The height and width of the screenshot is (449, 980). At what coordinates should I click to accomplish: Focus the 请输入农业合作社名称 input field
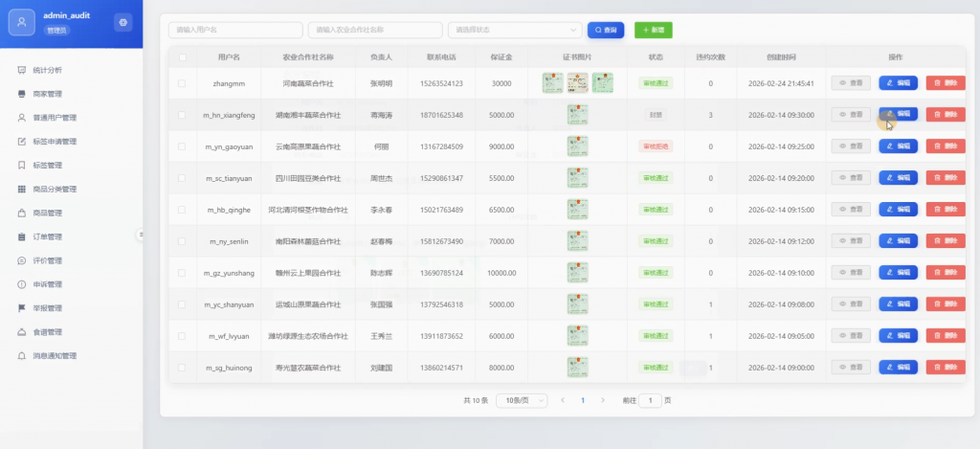(375, 30)
